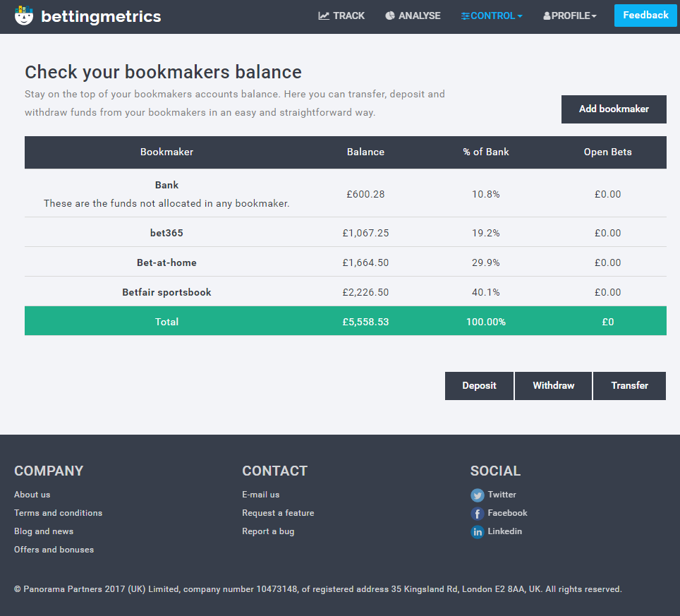Select the Bank row name

(166, 186)
